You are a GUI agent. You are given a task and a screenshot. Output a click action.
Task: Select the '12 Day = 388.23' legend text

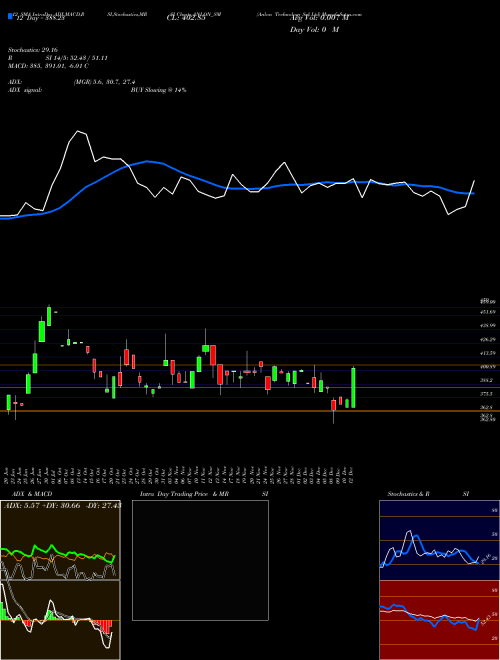[40, 19]
